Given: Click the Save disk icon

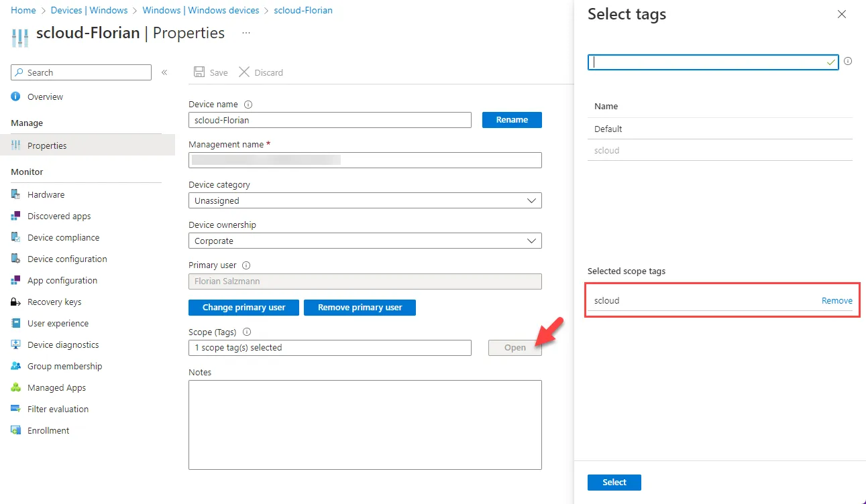Looking at the screenshot, I should click(x=199, y=72).
